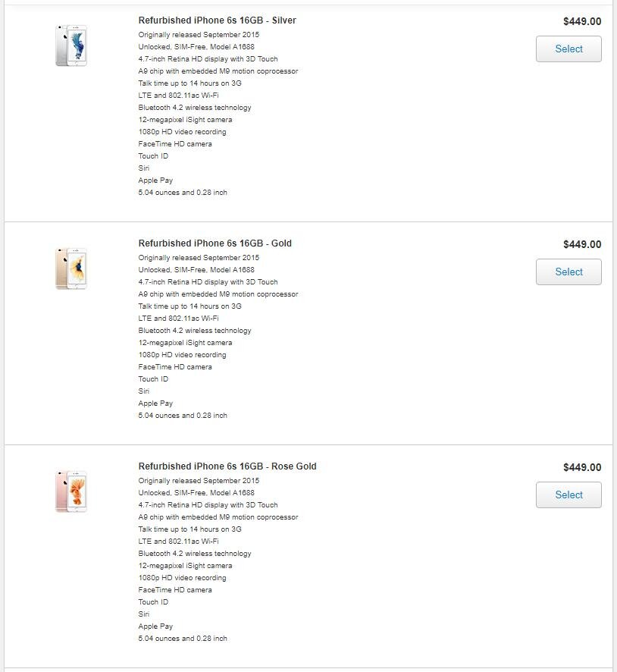Viewport: 617px width, 672px height.
Task: Click 'Touch ID' line in the Gold listing
Action: click(153, 379)
